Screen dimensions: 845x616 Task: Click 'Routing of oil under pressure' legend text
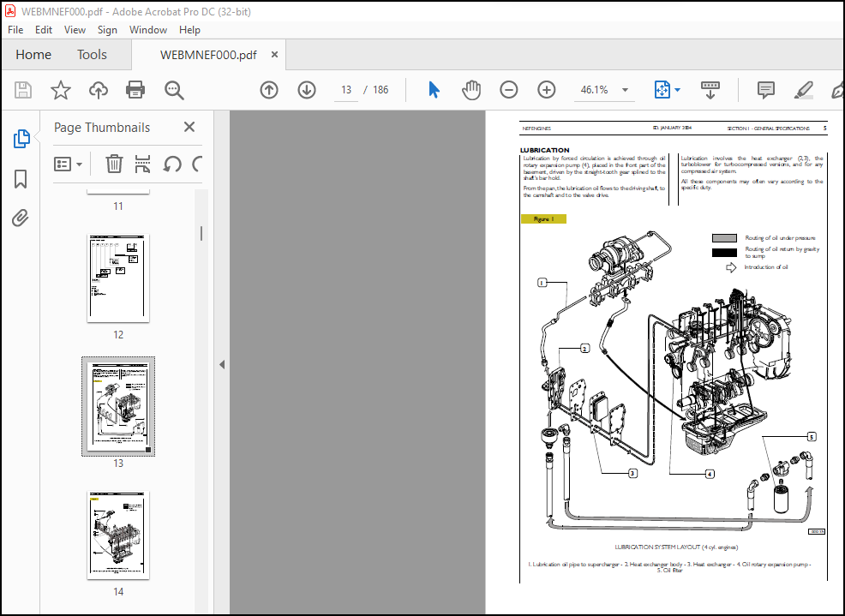tap(780, 237)
